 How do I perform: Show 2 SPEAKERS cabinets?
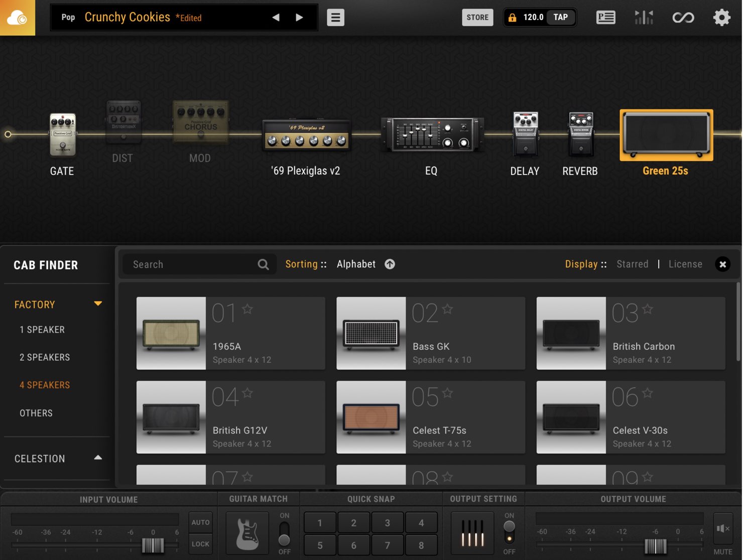pos(45,357)
